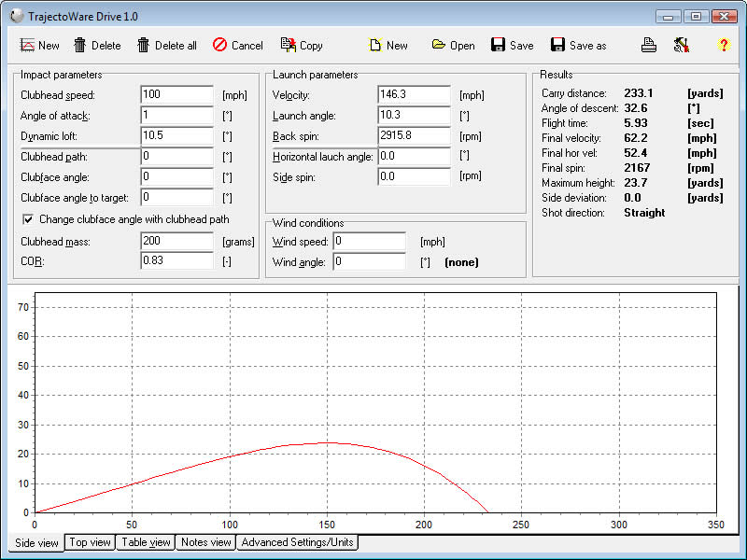
Task: Focus the Dynamic loft input field
Action: 176,135
